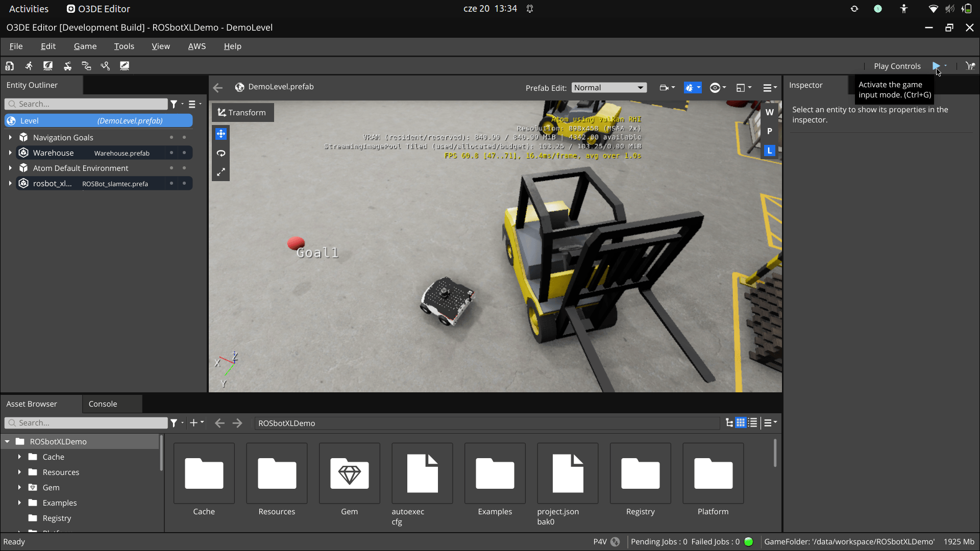Open the running-figure animation tool in toolbar
Screen dimensions: 980x551
[29, 66]
